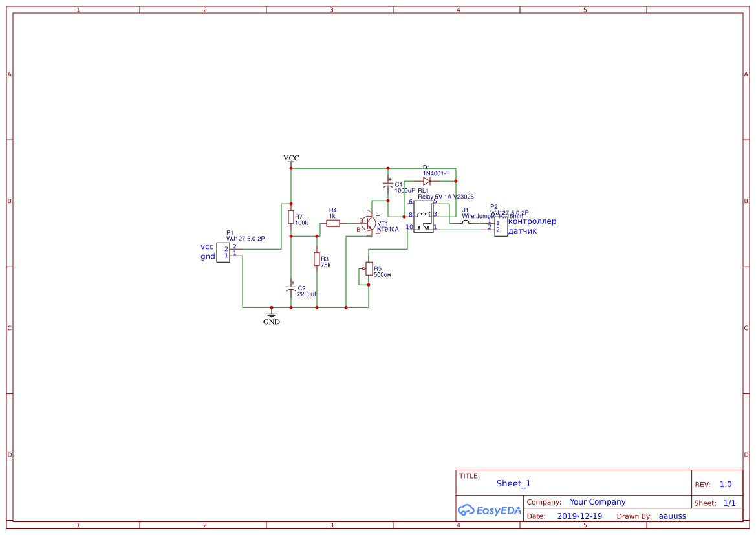
Task: Click the 'R7' designator
Action: pos(299,217)
